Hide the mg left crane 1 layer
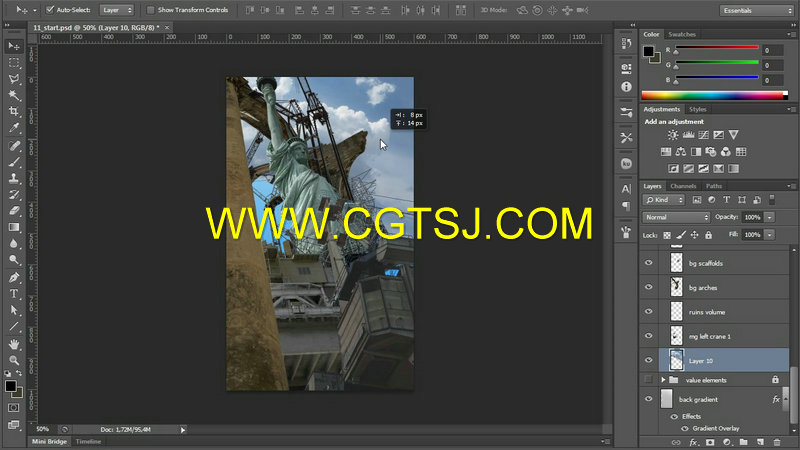The width and height of the screenshot is (800, 450). point(648,336)
